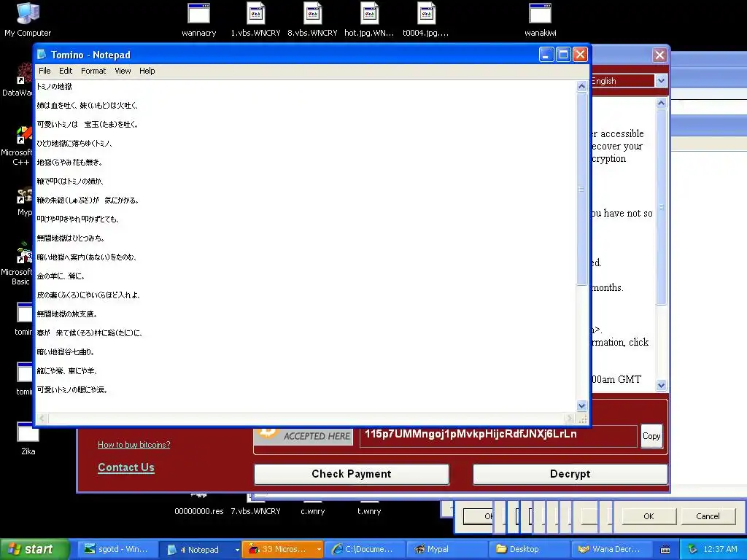This screenshot has height=560, width=747.
Task: Click the Notepad title bar icon
Action: point(42,55)
